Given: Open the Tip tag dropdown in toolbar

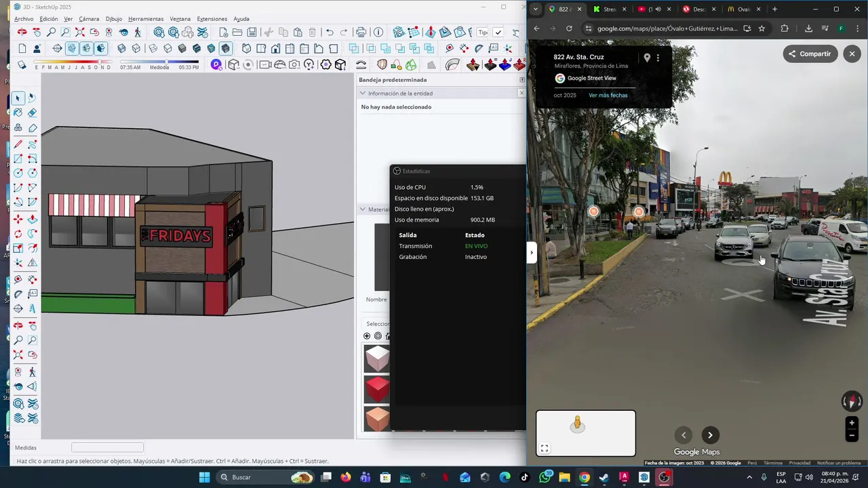Looking at the screenshot, I should (x=482, y=32).
